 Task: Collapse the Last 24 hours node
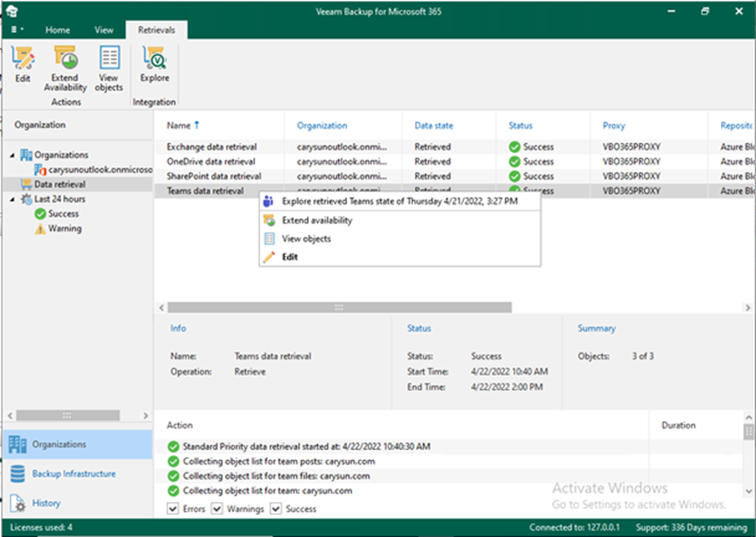point(13,199)
